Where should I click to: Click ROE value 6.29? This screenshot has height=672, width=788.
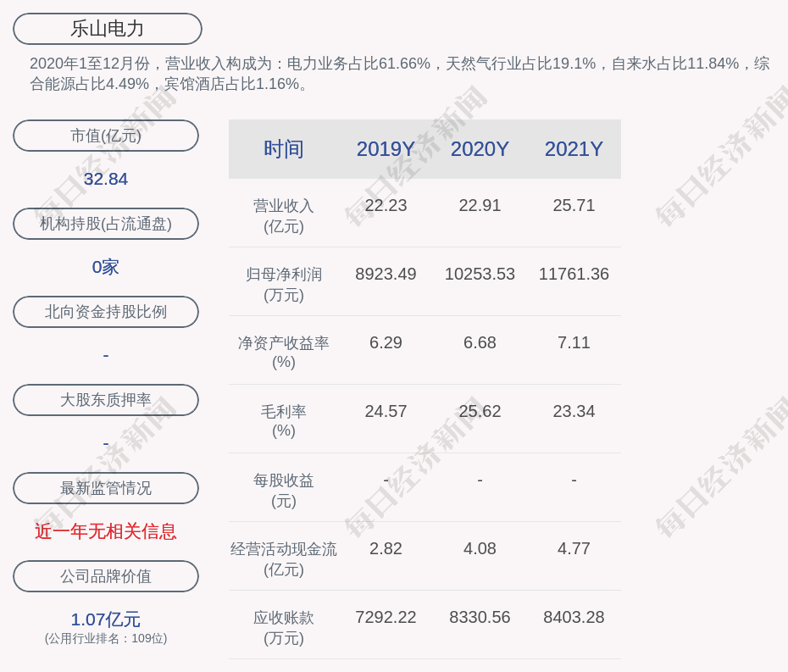tap(386, 343)
